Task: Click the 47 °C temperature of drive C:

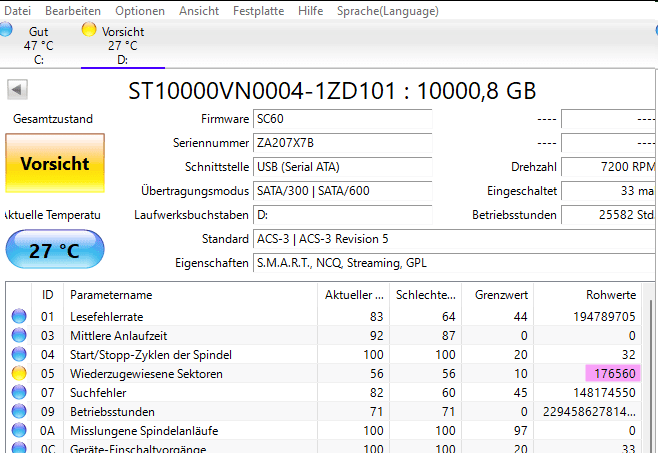Action: pyautogui.click(x=39, y=46)
